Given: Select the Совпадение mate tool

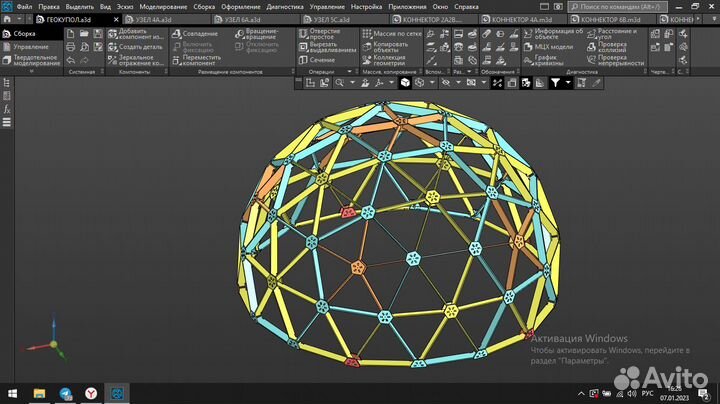Looking at the screenshot, I should click(195, 34).
